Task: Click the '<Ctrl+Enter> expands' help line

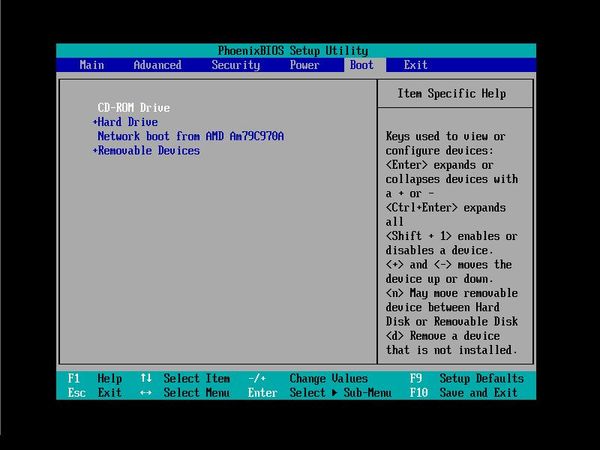Action: (446, 208)
